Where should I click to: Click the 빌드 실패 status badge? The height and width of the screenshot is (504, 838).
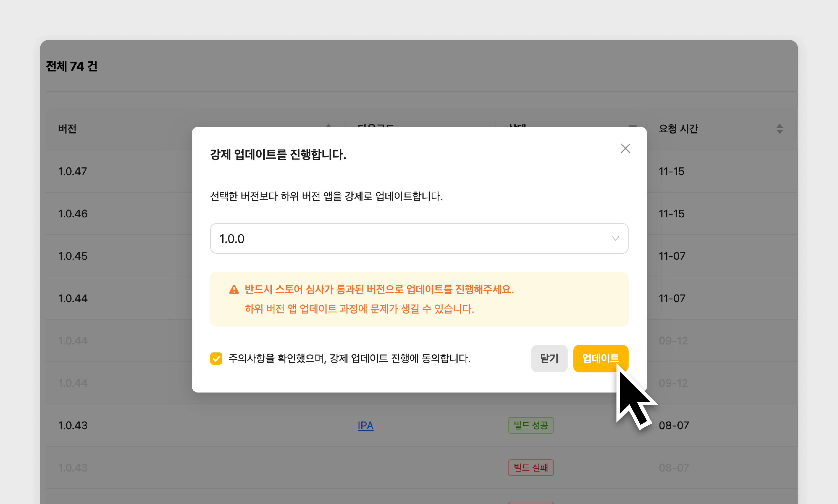(531, 468)
